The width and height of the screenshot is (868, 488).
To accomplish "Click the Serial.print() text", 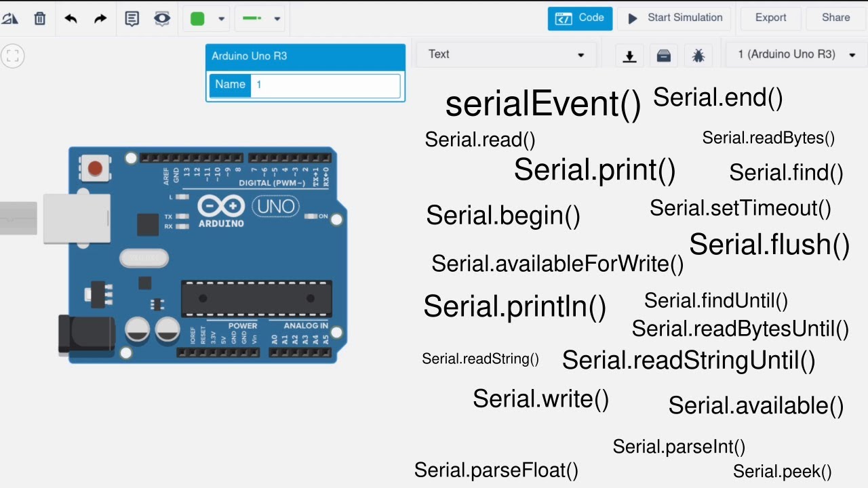I will point(595,169).
